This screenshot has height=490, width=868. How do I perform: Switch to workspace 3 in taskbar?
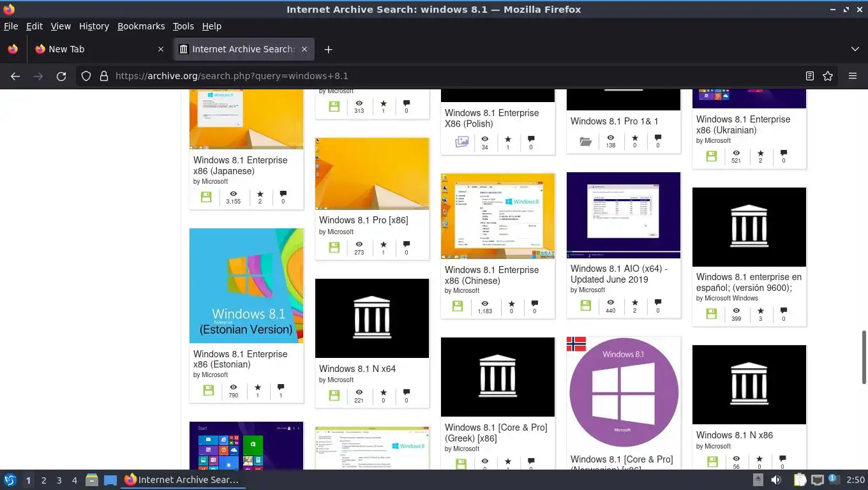tap(59, 480)
